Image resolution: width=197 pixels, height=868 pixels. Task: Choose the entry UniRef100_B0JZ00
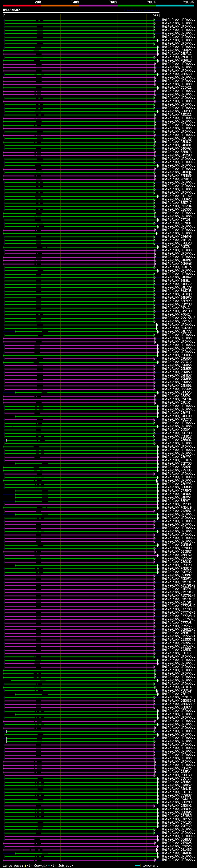coord(177,328)
